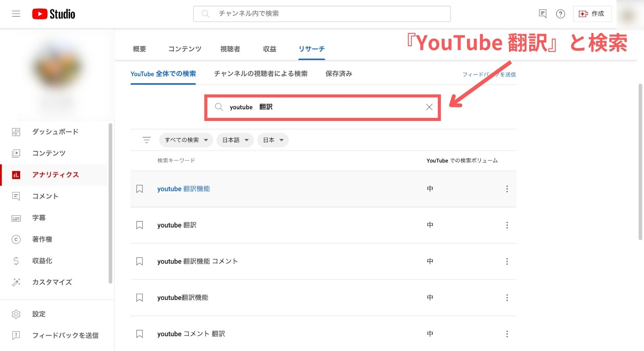Click youtube コメント 翻訳 keyword text

click(x=191, y=334)
